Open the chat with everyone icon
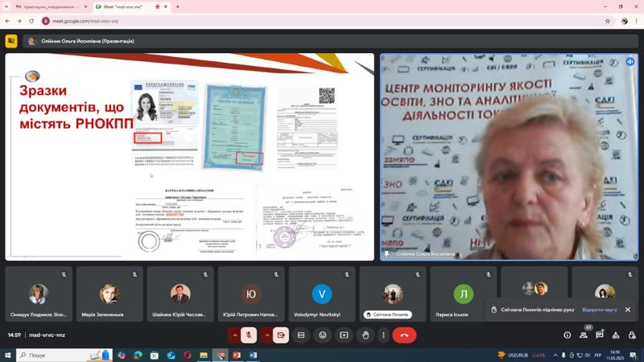Viewport: 644px width, 362px height. 600,335
